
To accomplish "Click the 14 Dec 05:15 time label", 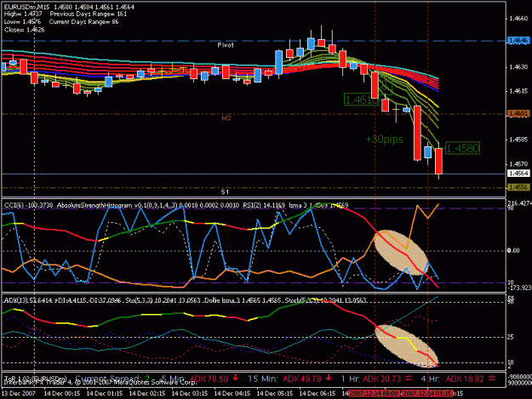I will tap(275, 394).
